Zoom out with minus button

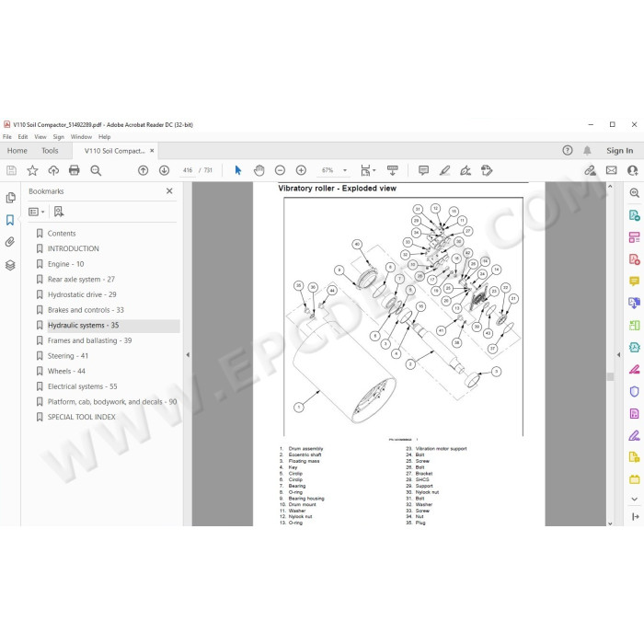(280, 170)
